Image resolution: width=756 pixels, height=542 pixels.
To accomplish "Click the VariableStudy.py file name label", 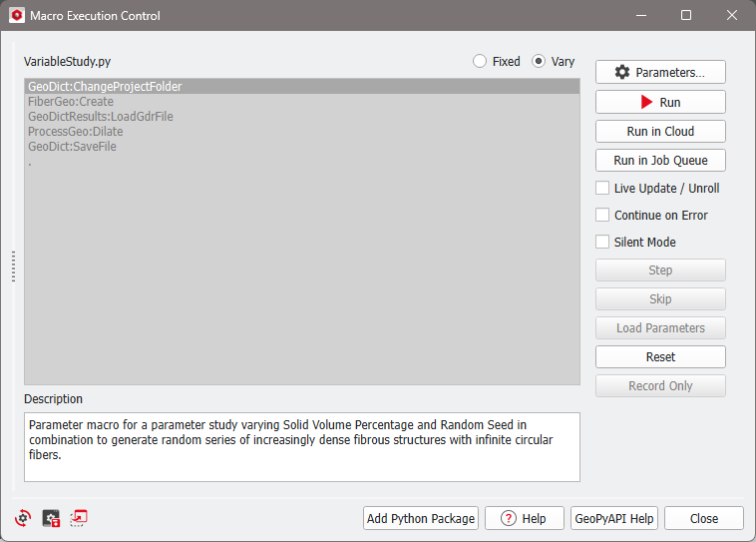I will point(68,62).
